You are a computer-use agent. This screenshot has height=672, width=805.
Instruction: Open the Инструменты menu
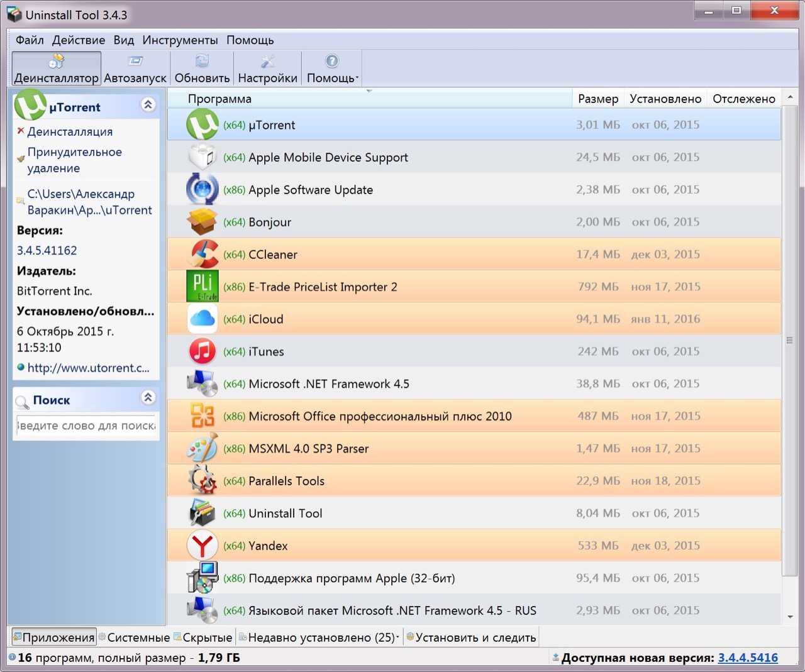180,40
